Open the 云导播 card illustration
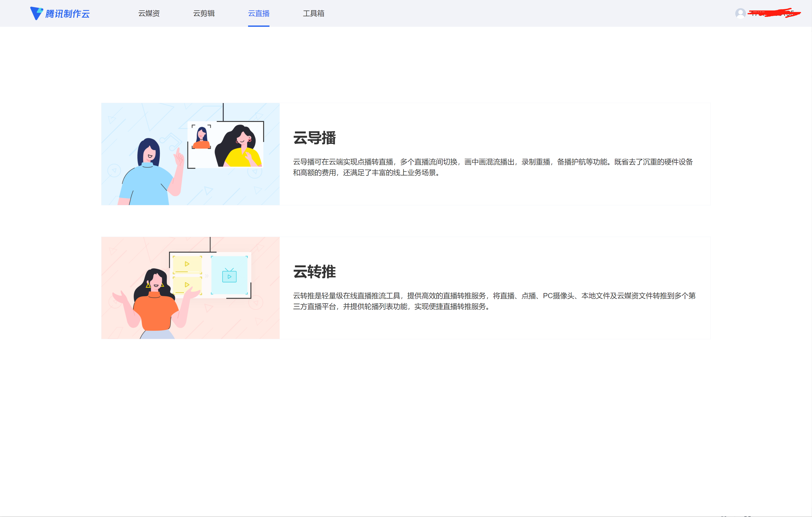This screenshot has height=517, width=812. [190, 154]
